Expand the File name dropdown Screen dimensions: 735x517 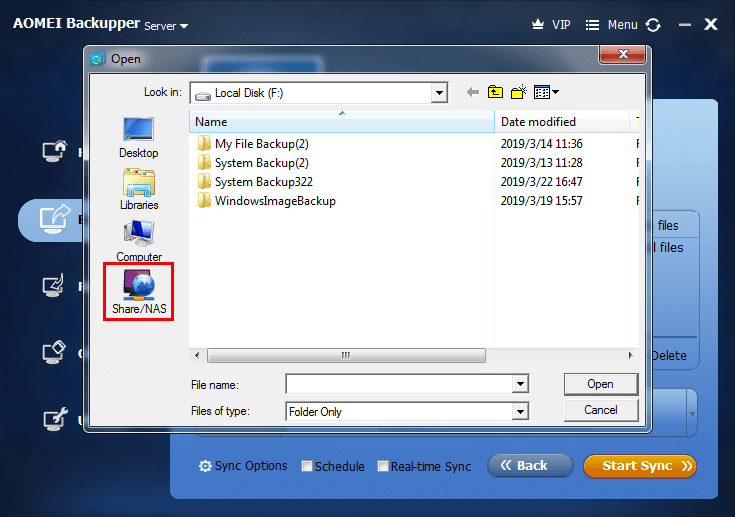coord(520,384)
